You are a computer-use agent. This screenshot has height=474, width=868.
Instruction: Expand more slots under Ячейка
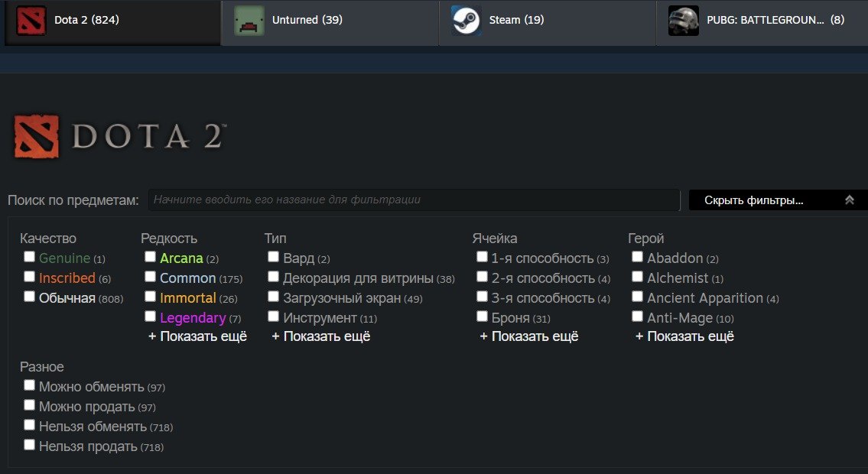[529, 336]
